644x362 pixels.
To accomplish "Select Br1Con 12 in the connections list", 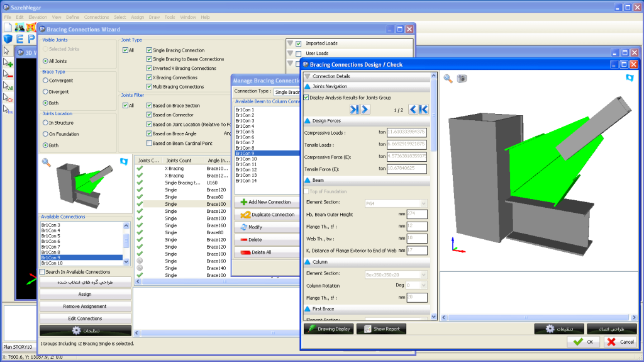I will 247,170.
